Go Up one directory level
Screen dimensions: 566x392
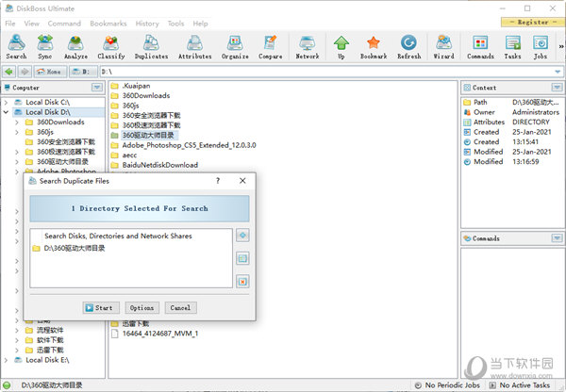click(x=341, y=47)
